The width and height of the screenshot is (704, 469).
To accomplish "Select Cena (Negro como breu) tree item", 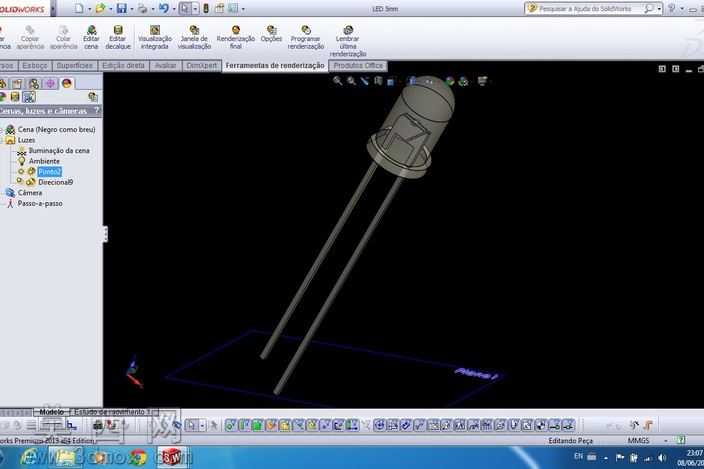I will (57, 129).
